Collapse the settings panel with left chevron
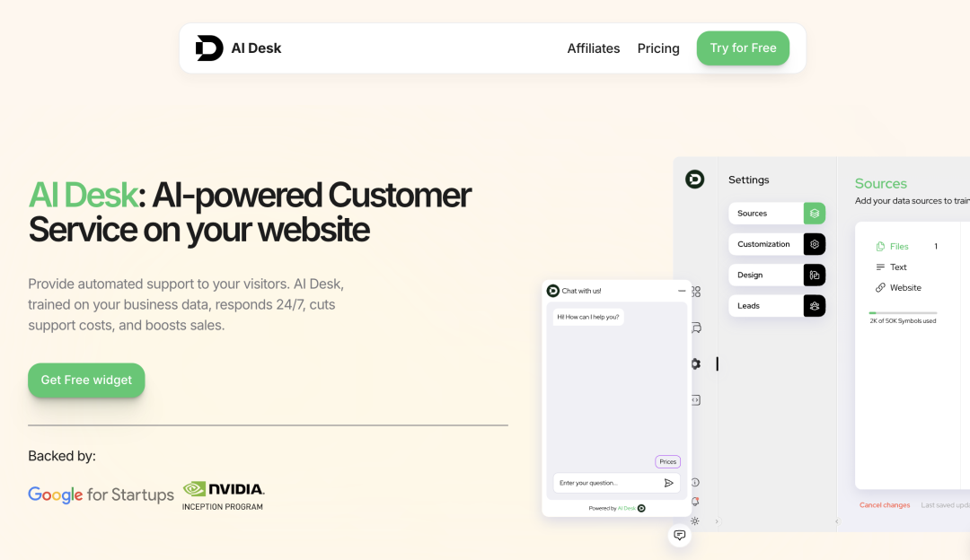 pyautogui.click(x=837, y=521)
